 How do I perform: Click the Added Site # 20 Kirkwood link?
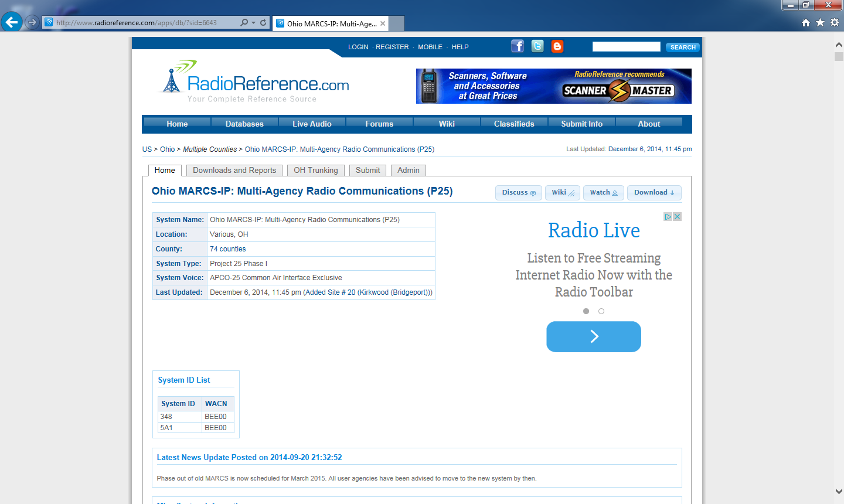coord(367,292)
